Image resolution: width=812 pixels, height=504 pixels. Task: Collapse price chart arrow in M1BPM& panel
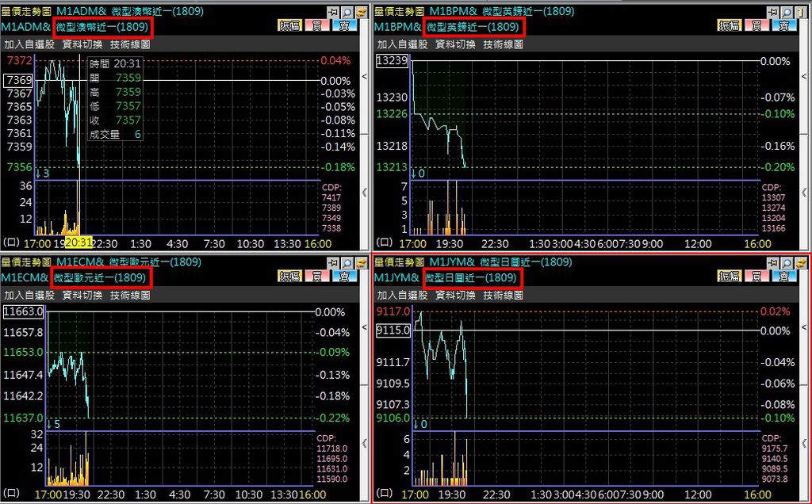(804, 77)
